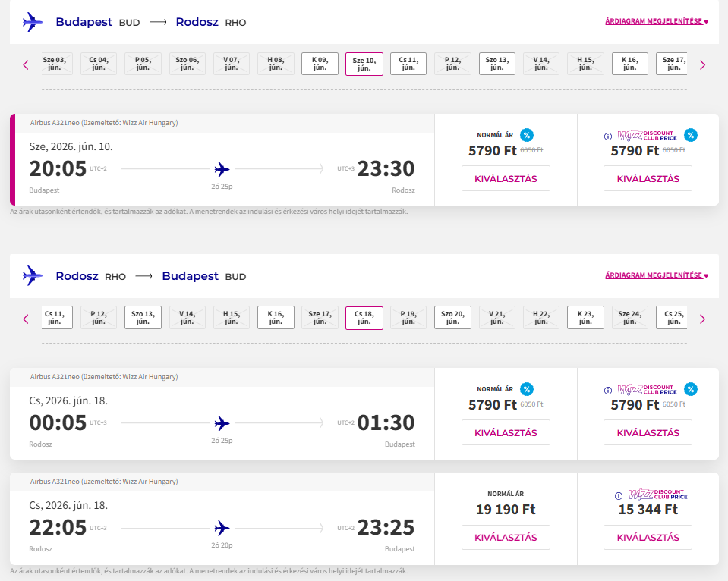The width and height of the screenshot is (728, 581).
Task: Select the K 09, jún. outbound date tab
Action: pyautogui.click(x=320, y=64)
